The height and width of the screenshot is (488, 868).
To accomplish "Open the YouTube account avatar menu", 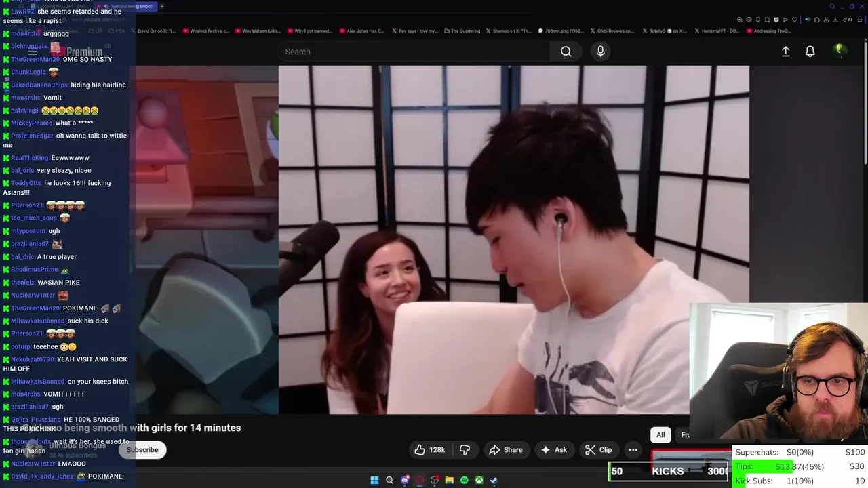I will 839,51.
